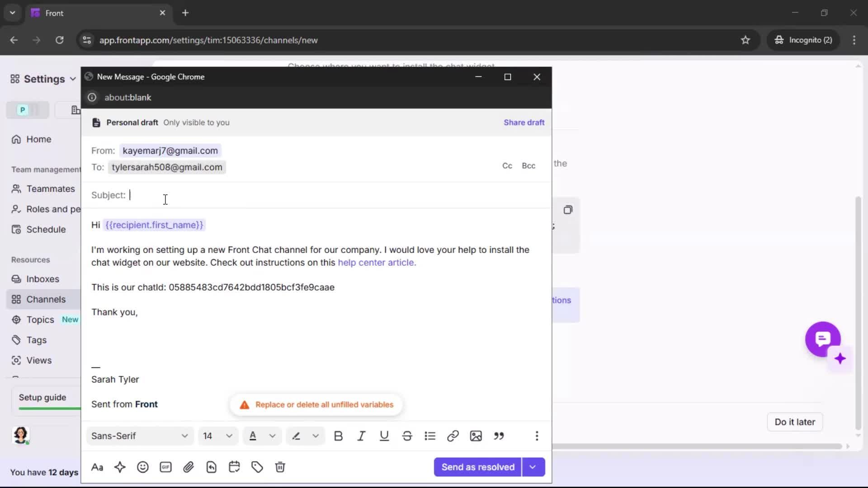Add a tag to the message
The width and height of the screenshot is (868, 488).
click(x=257, y=467)
